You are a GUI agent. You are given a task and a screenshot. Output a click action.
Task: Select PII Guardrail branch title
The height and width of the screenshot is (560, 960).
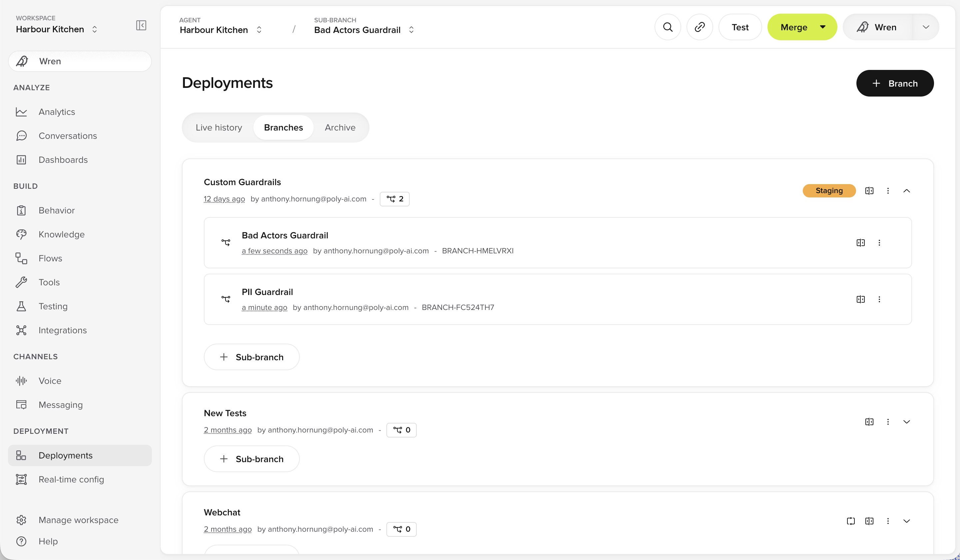tap(267, 292)
